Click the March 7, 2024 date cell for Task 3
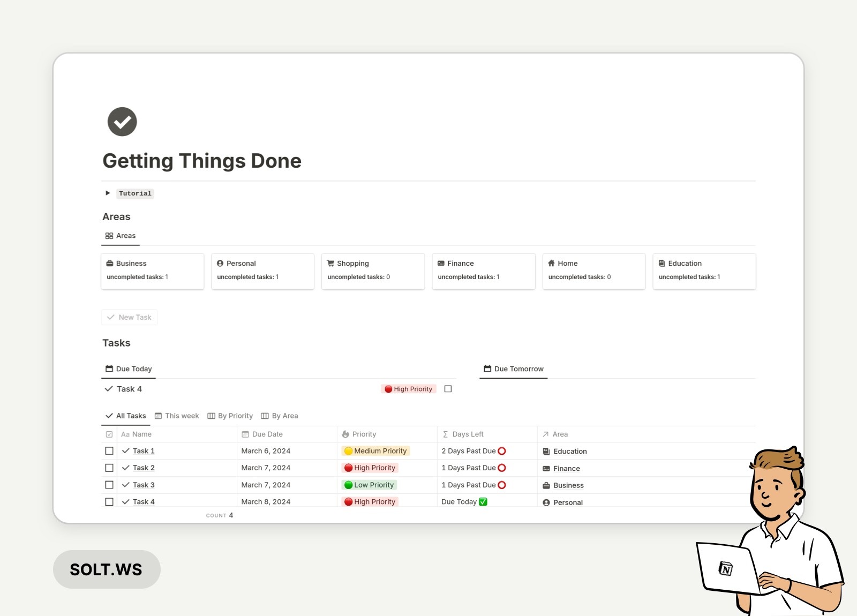The width and height of the screenshot is (857, 616). 266,484
